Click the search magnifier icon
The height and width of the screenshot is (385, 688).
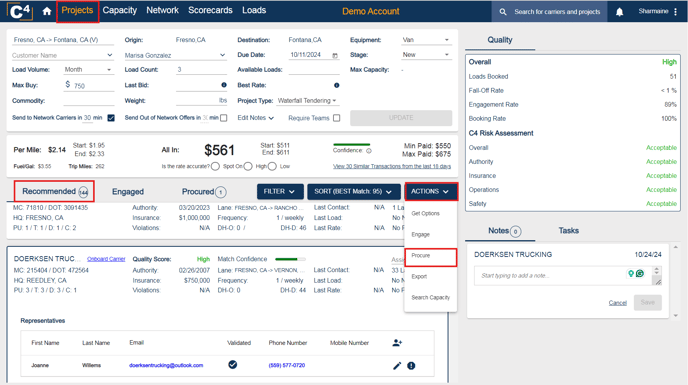coord(503,12)
